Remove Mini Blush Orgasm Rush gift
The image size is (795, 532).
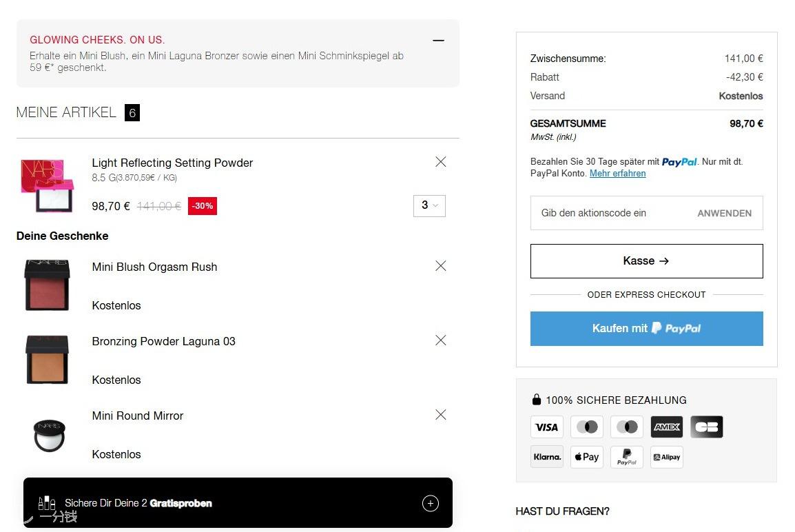(x=441, y=266)
